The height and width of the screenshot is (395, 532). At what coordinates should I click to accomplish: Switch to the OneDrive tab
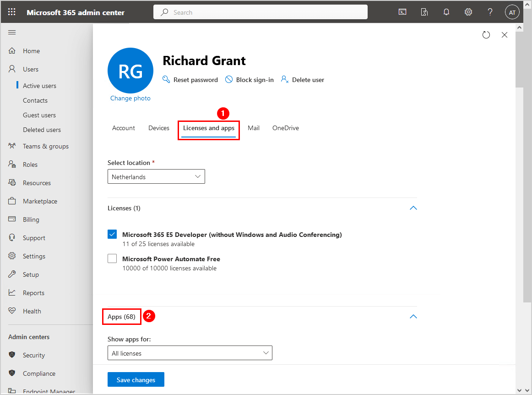click(285, 128)
